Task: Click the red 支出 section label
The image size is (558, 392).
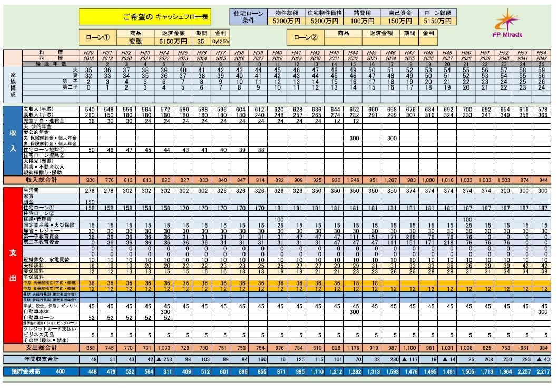Action: [13, 266]
